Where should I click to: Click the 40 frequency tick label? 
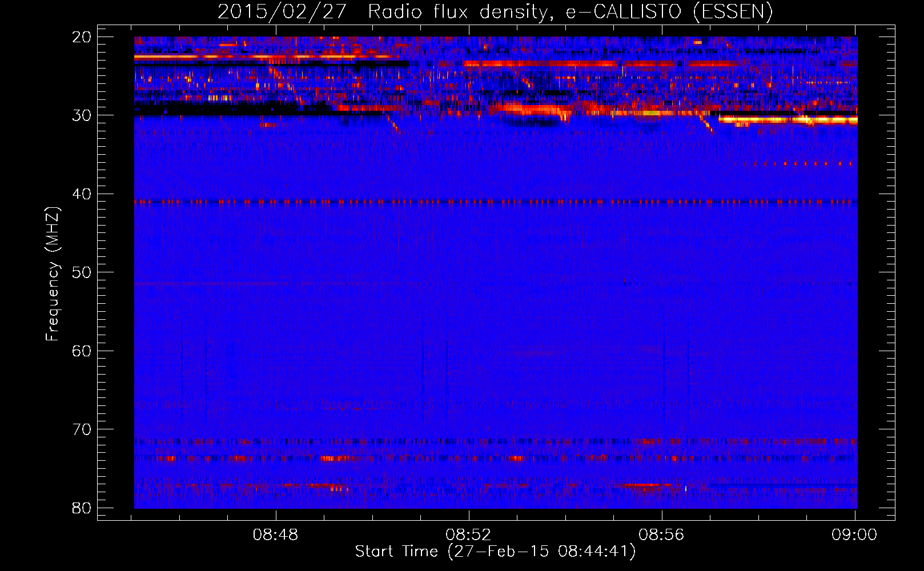click(x=82, y=194)
